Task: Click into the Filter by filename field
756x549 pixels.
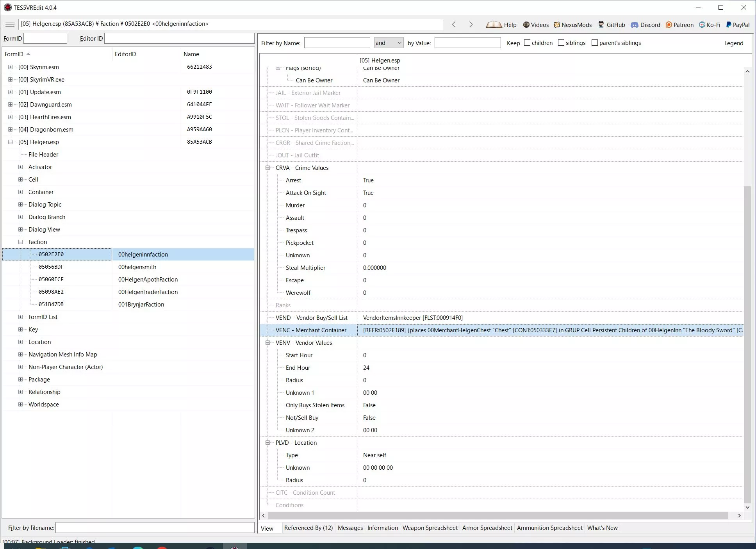Action: point(155,528)
